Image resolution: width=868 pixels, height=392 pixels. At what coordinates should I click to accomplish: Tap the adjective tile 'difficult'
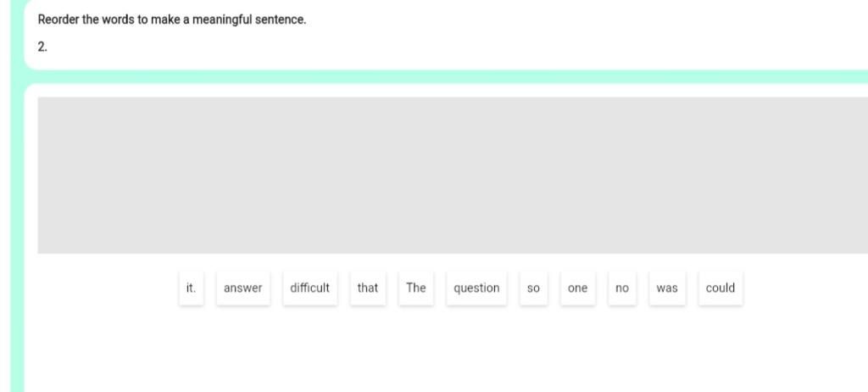click(309, 288)
